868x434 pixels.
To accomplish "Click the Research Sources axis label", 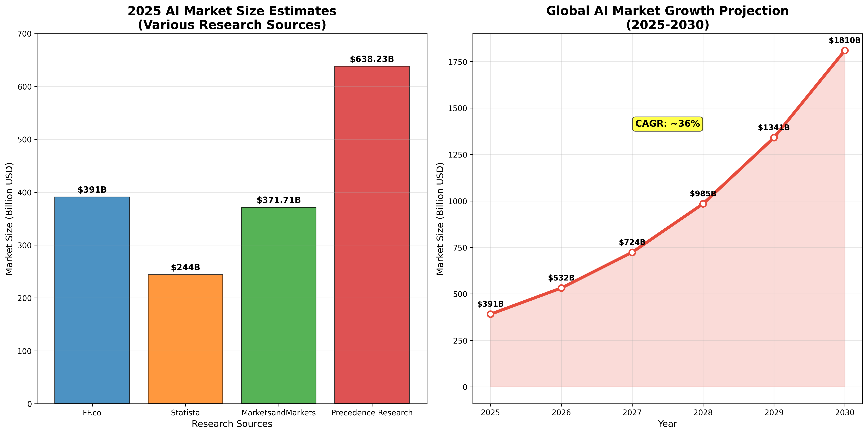I will click(x=232, y=424).
